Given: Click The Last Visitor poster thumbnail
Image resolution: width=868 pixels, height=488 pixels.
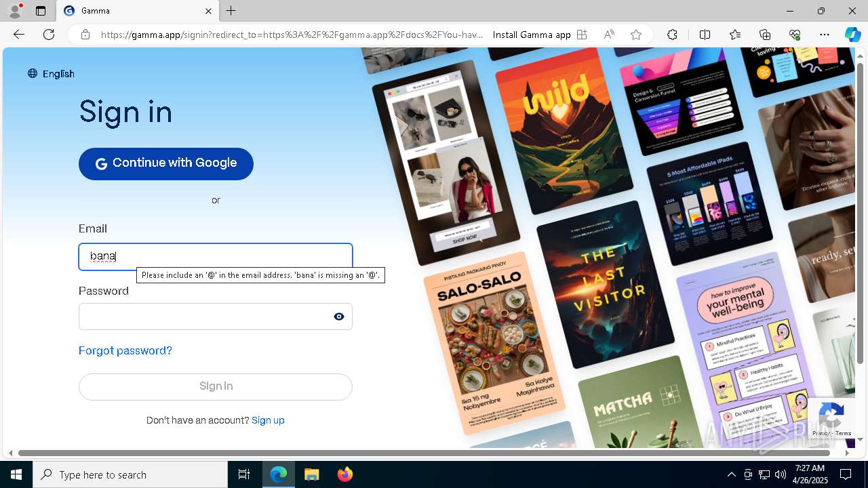Looking at the screenshot, I should tap(605, 285).
